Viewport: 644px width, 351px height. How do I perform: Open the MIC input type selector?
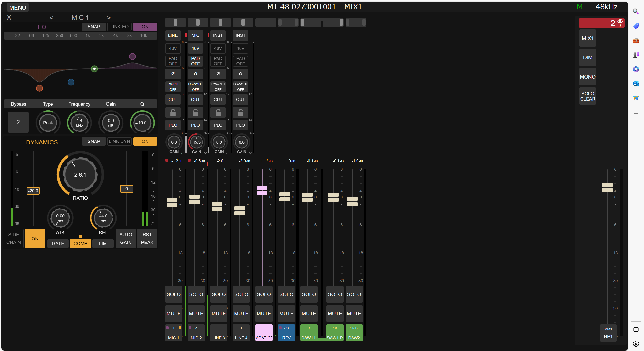point(195,35)
